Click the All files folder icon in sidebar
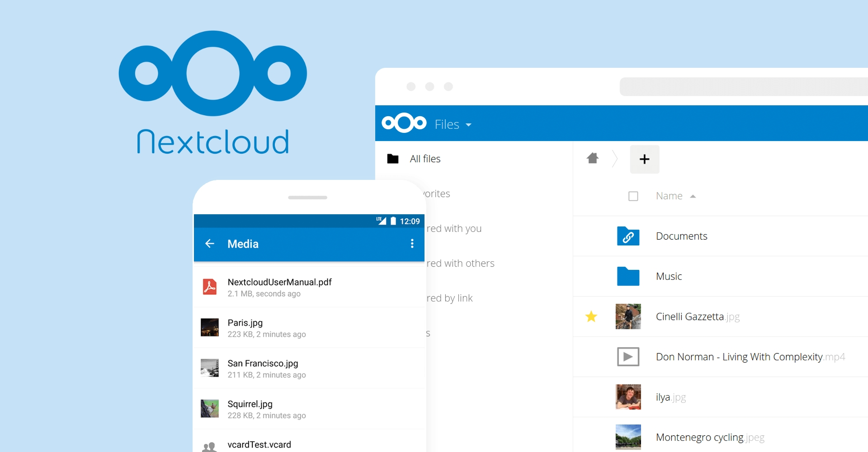The height and width of the screenshot is (452, 868). point(393,159)
